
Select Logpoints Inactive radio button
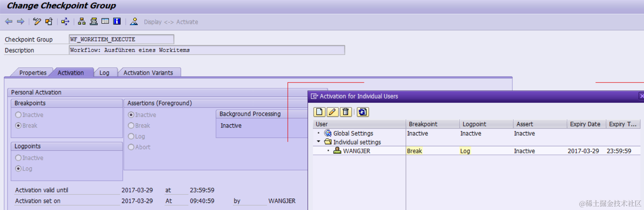click(x=18, y=158)
